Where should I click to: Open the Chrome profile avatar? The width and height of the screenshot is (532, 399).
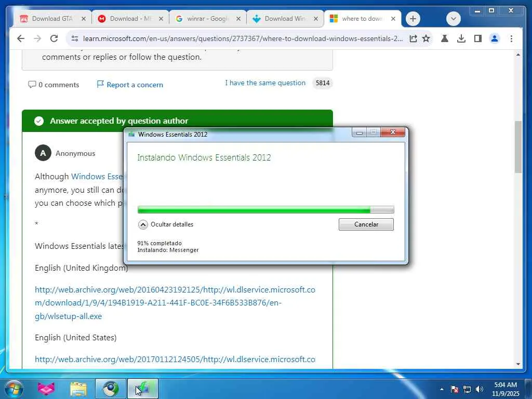click(495, 38)
